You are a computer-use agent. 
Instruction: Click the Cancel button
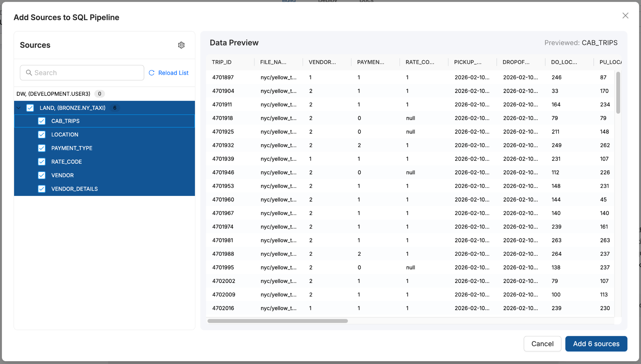tap(542, 344)
